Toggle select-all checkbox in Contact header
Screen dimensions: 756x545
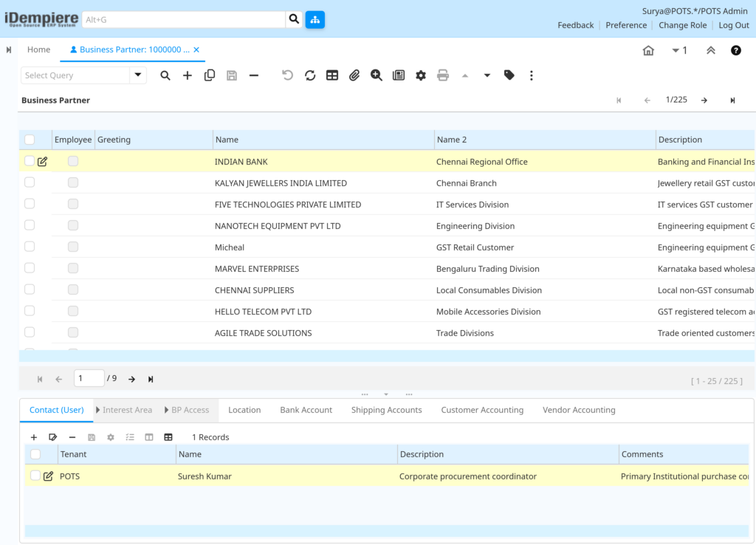click(x=35, y=454)
